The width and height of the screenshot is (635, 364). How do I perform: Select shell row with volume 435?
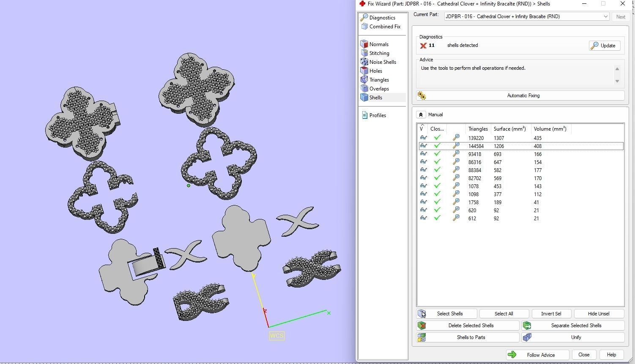click(520, 138)
